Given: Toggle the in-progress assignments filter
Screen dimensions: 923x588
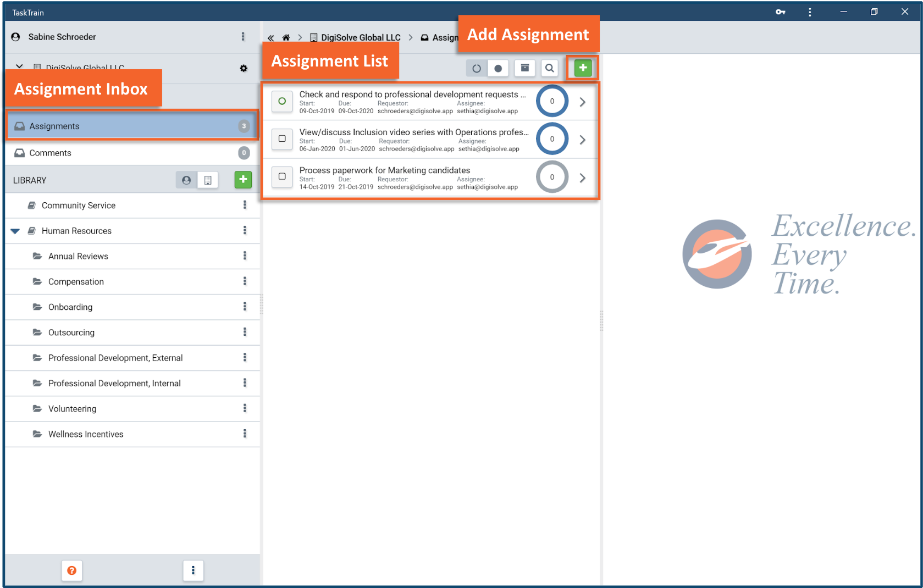Looking at the screenshot, I should point(477,68).
